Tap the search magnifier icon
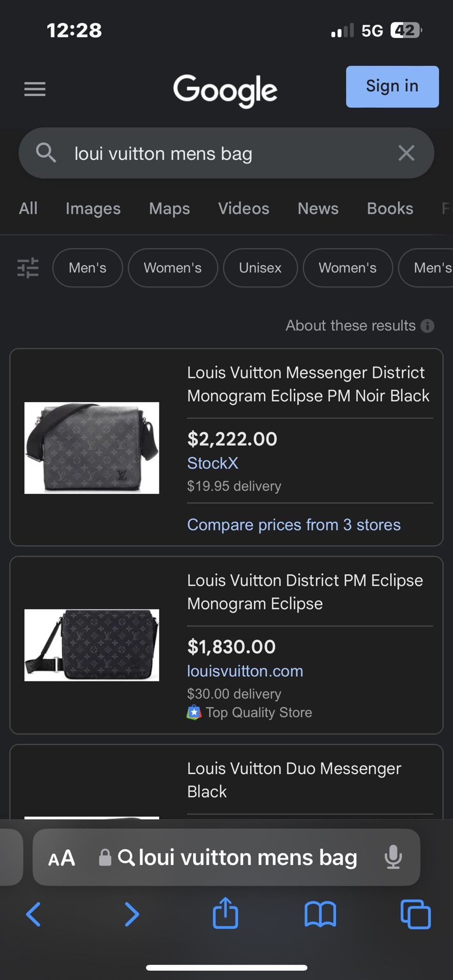The height and width of the screenshot is (980, 453). pyautogui.click(x=46, y=153)
